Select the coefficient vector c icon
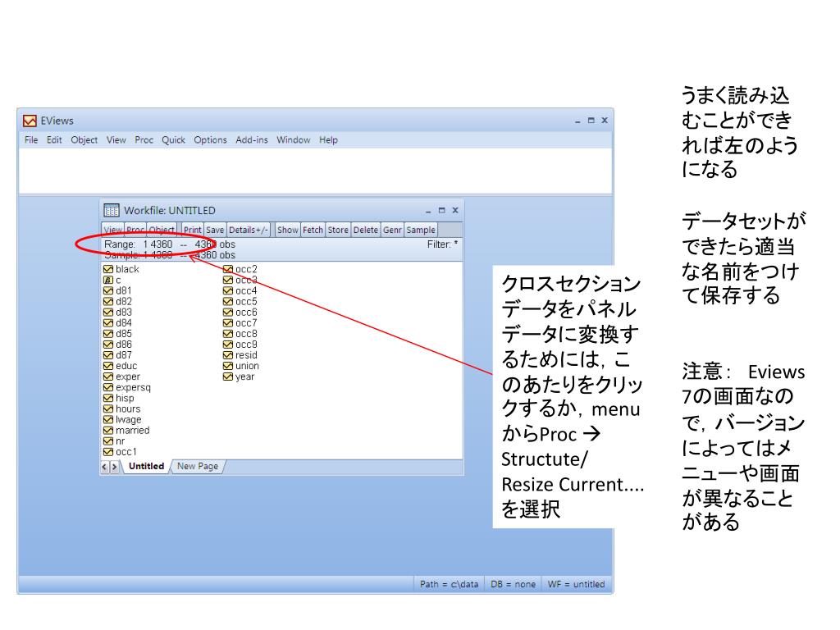Viewport: 840px width, 630px height. coord(108,281)
